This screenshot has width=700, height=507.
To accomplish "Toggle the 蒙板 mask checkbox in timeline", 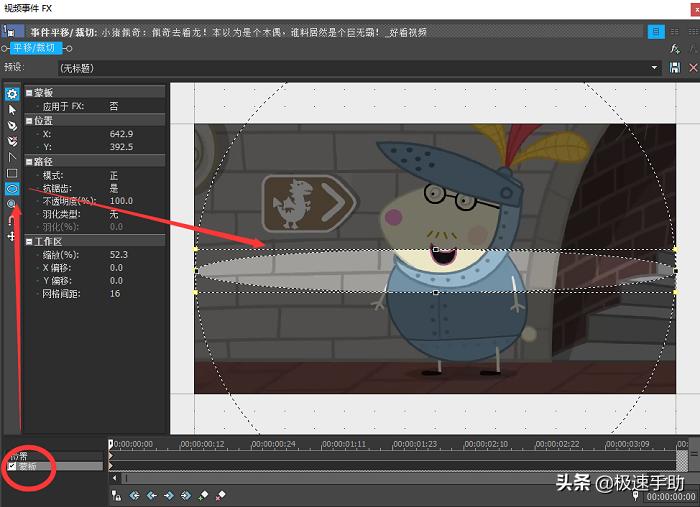I will 12,466.
